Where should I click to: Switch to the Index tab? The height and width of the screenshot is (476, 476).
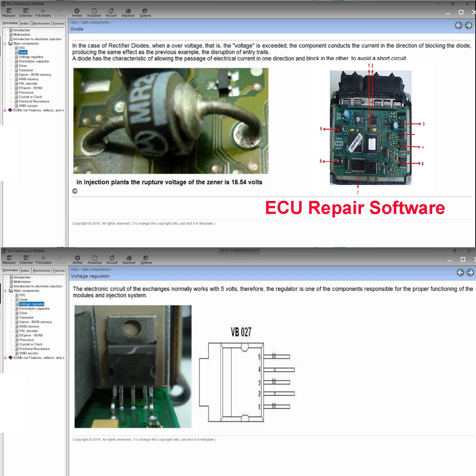pos(25,23)
